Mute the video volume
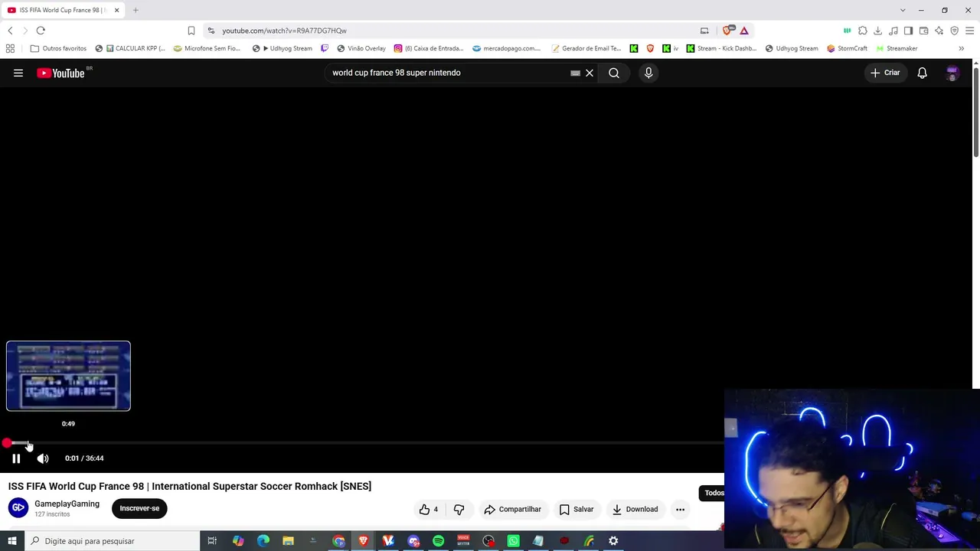The width and height of the screenshot is (980, 551). point(43,458)
